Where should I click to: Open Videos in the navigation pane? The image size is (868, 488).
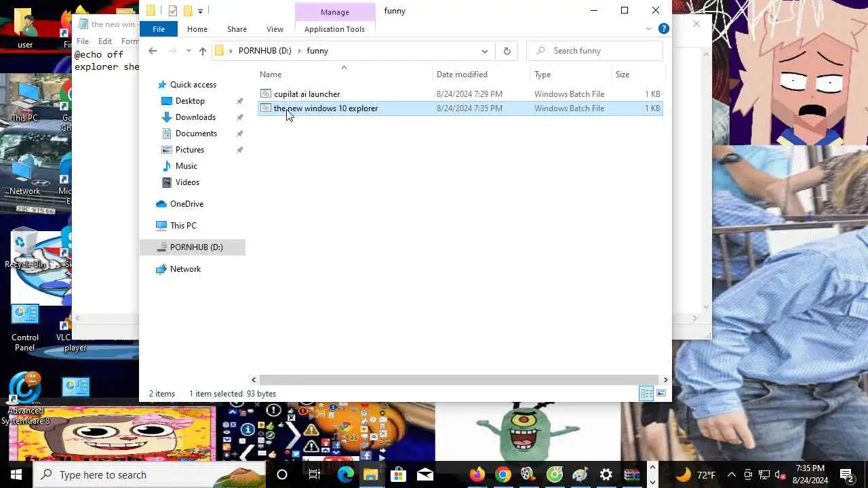point(187,182)
